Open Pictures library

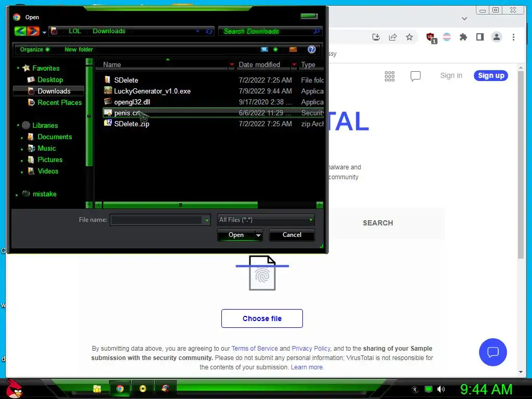click(x=50, y=159)
